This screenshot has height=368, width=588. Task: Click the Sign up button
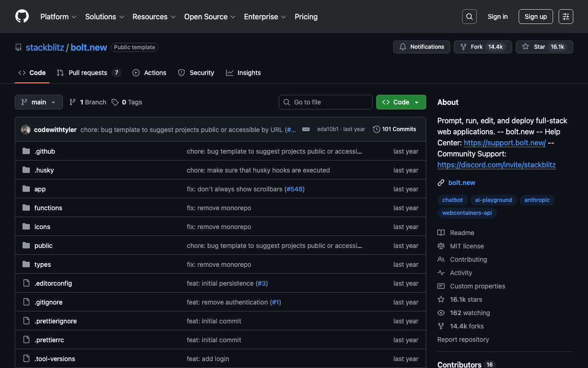coord(535,17)
